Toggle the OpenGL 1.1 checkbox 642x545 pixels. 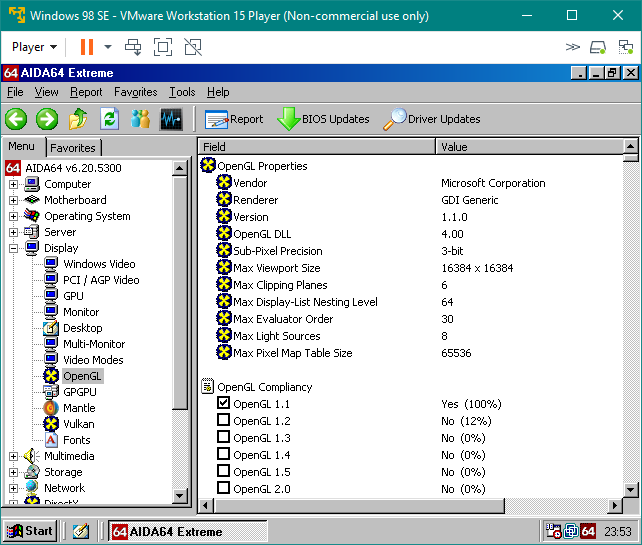[224, 404]
